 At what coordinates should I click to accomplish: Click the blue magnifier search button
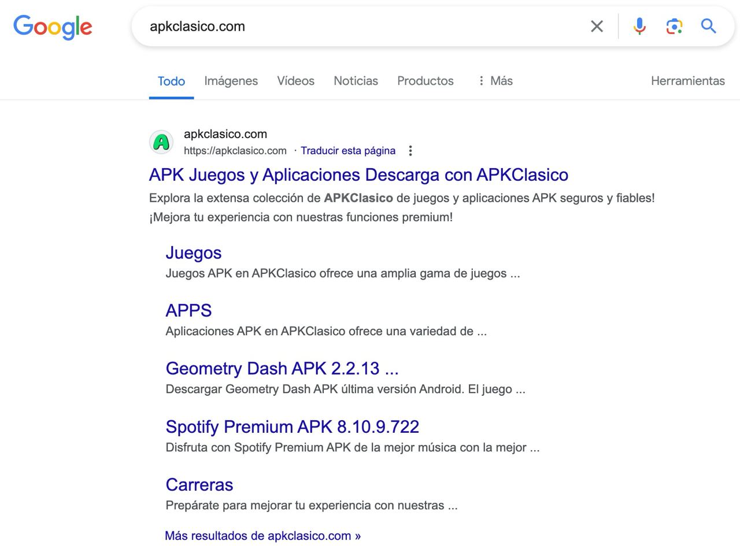tap(708, 26)
